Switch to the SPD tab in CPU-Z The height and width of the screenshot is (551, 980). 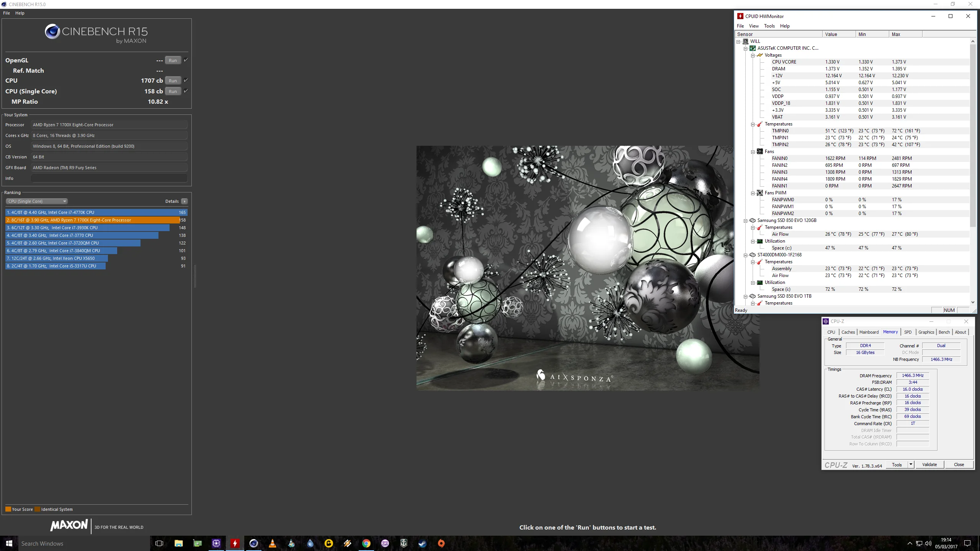click(908, 332)
